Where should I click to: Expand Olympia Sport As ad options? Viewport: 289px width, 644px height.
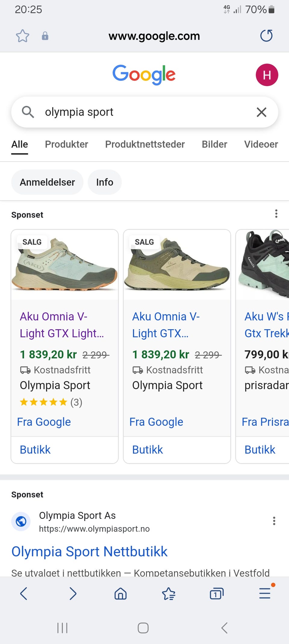coord(274,521)
